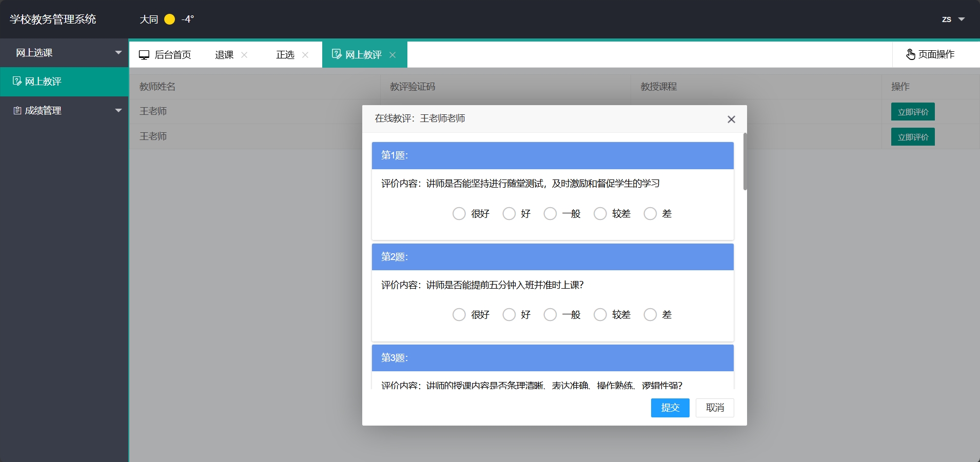Click the hand icon beside 页面操作
980x462 pixels.
coord(911,54)
